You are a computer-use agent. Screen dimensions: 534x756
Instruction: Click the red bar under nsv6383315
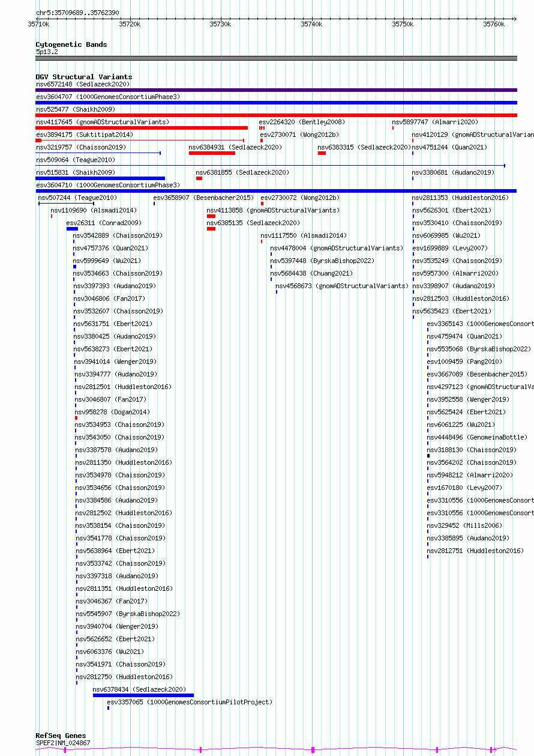point(322,153)
